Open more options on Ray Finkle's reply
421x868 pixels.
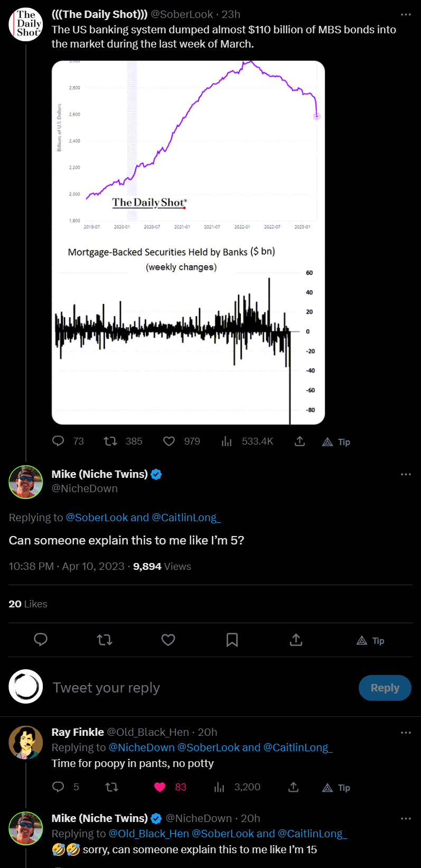tap(406, 732)
